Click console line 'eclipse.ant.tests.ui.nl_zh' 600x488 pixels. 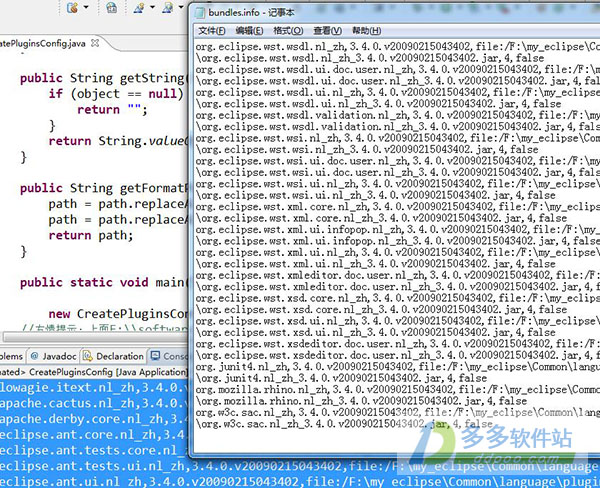click(x=300, y=466)
